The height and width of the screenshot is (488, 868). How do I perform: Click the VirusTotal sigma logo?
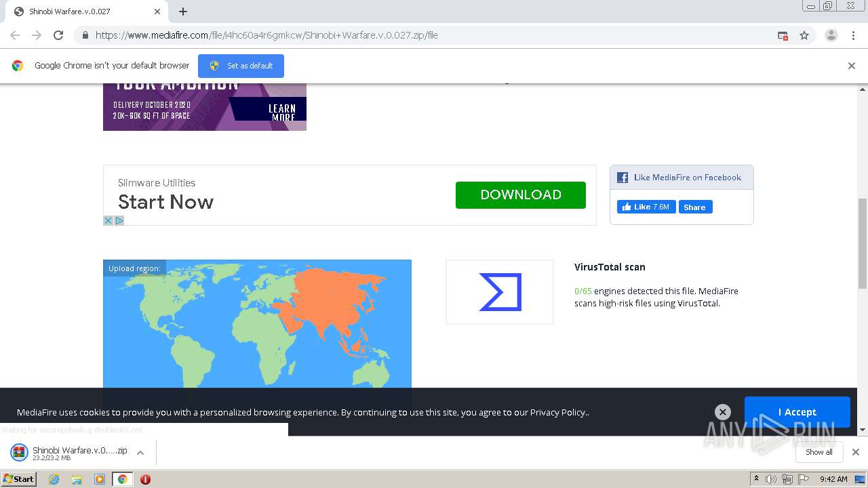tap(500, 292)
